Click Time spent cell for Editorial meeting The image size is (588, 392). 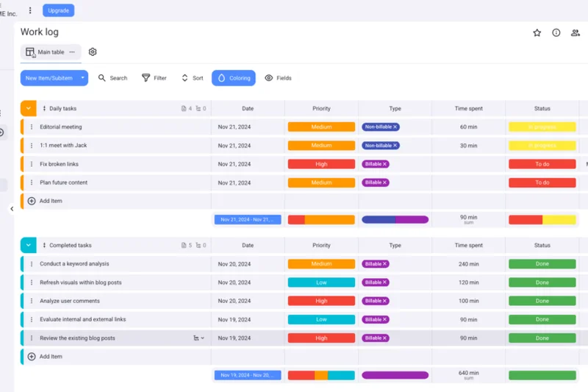[468, 126]
